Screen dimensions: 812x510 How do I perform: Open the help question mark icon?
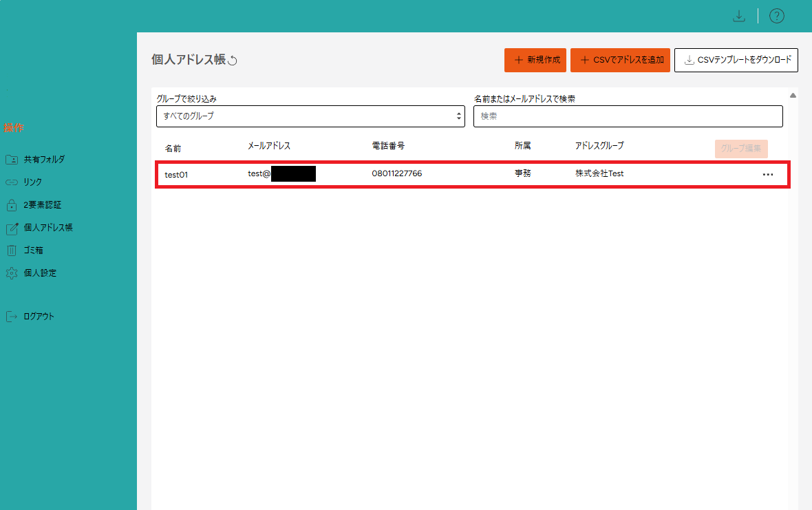pyautogui.click(x=776, y=16)
